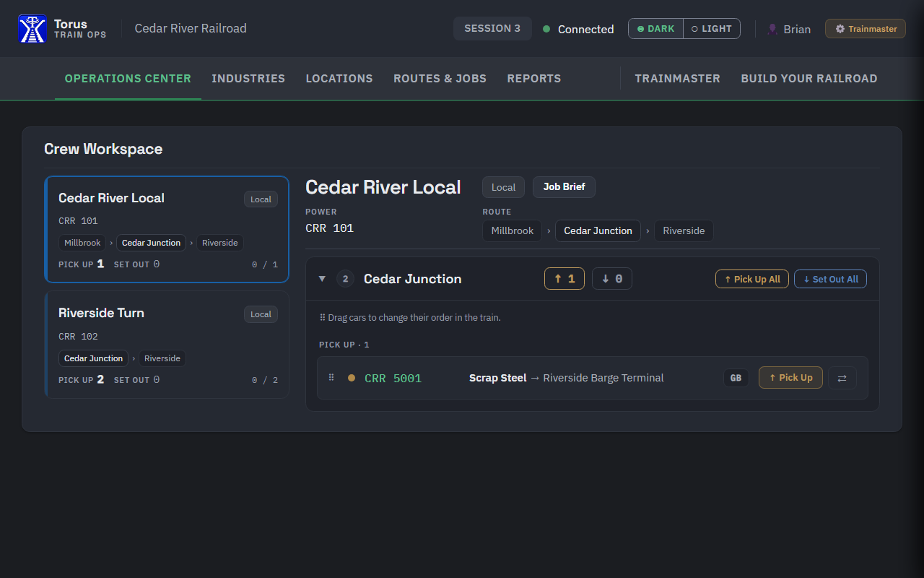Go to the Trainmaster tab
The image size is (924, 578).
[x=678, y=79]
